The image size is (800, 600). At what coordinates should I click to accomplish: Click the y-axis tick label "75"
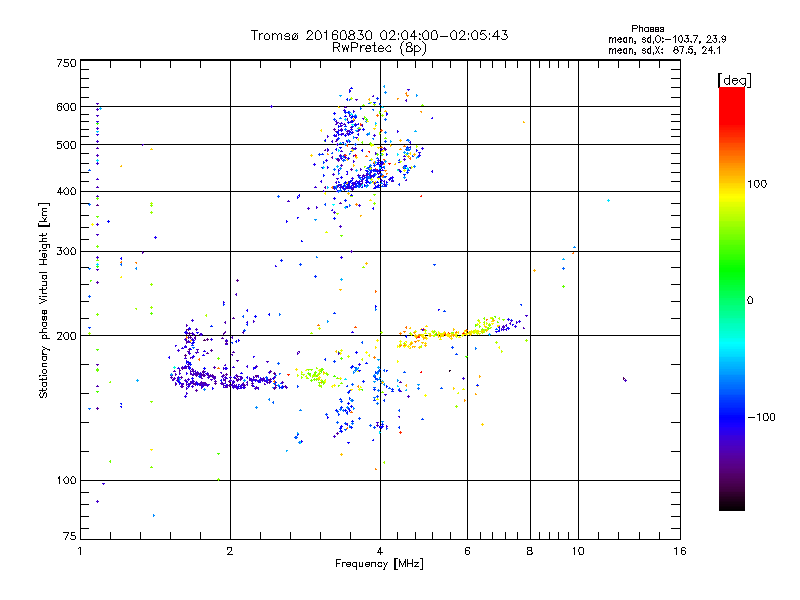tap(70, 536)
